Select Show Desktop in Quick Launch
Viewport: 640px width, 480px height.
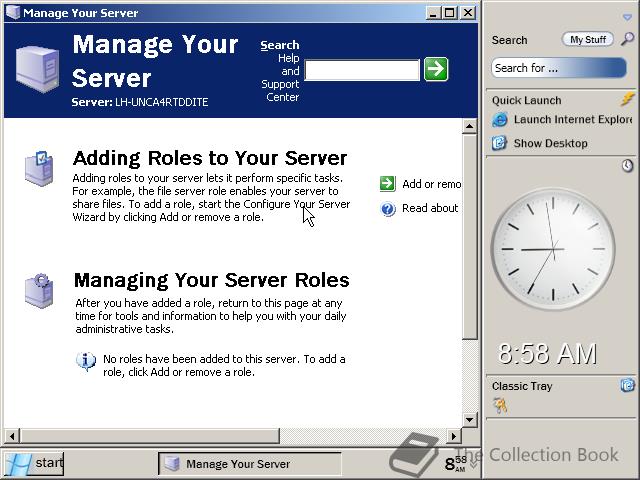(x=551, y=143)
